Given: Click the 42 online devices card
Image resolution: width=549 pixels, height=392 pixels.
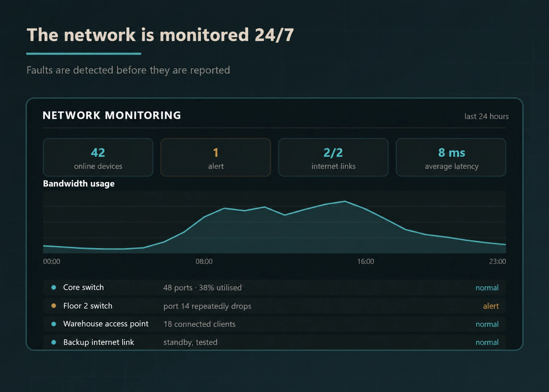Looking at the screenshot, I should (98, 157).
